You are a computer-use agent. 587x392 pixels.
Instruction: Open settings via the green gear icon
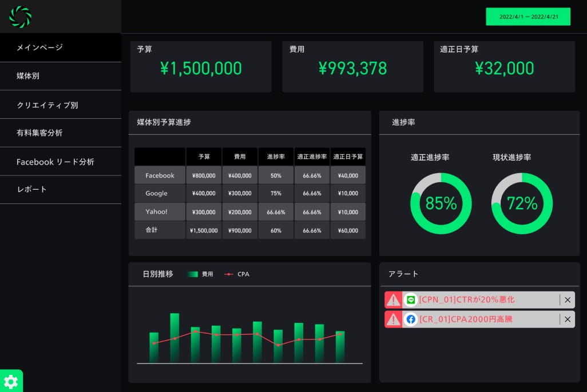11,381
